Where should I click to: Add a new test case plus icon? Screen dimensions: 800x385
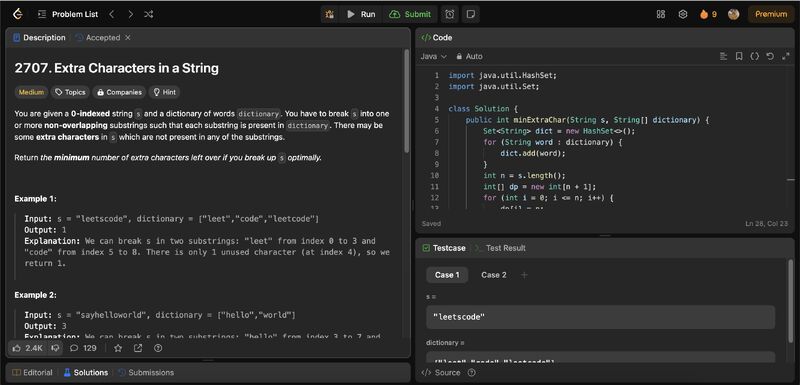(524, 275)
